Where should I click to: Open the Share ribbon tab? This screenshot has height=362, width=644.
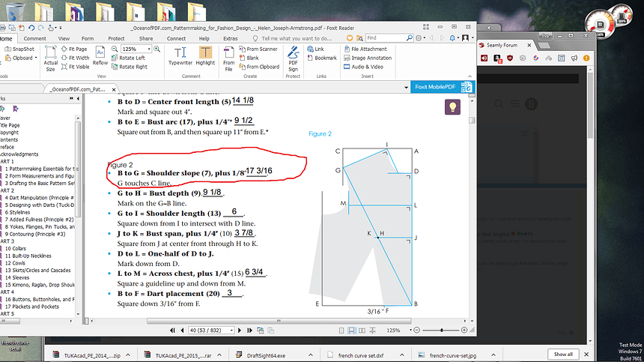[146, 39]
